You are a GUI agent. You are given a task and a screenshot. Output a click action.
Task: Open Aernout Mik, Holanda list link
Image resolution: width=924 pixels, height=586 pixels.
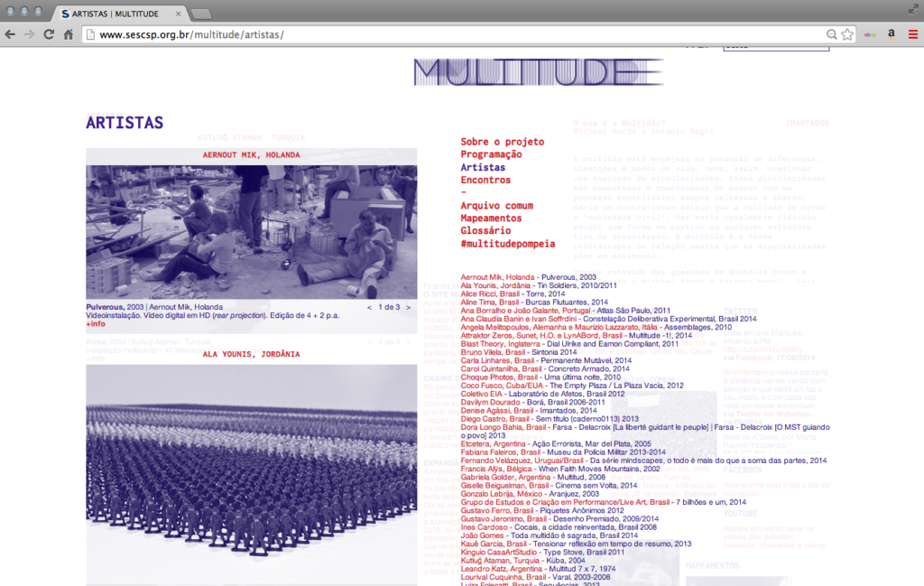(497, 277)
